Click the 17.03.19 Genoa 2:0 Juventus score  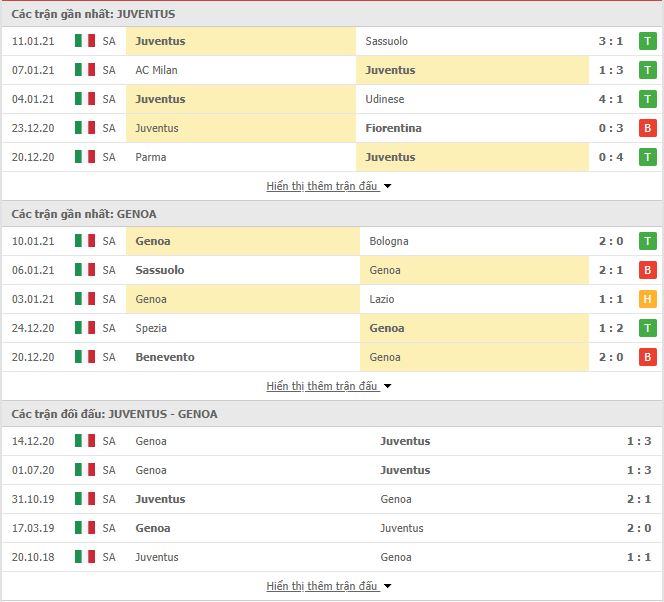tap(639, 528)
